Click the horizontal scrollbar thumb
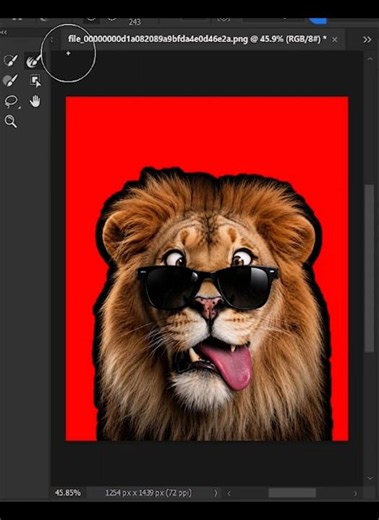This screenshot has height=520, width=379. pyautogui.click(x=292, y=493)
